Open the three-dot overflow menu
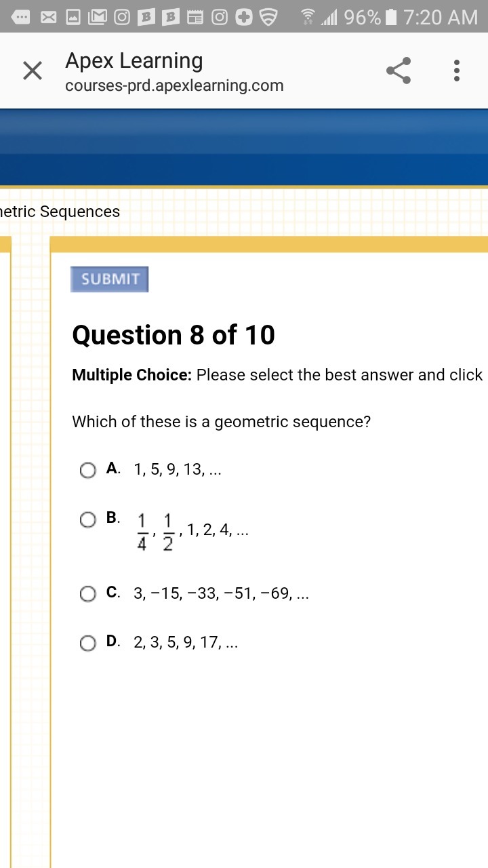 tap(457, 71)
